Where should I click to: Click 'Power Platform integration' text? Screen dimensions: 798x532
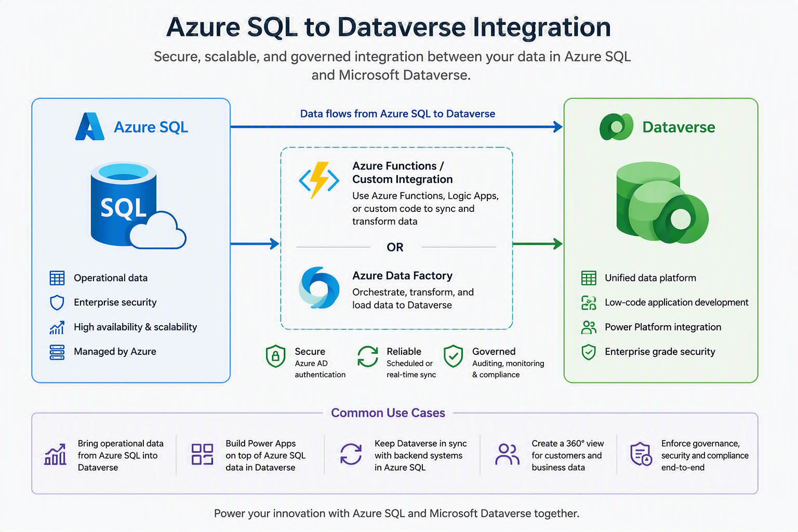click(663, 327)
